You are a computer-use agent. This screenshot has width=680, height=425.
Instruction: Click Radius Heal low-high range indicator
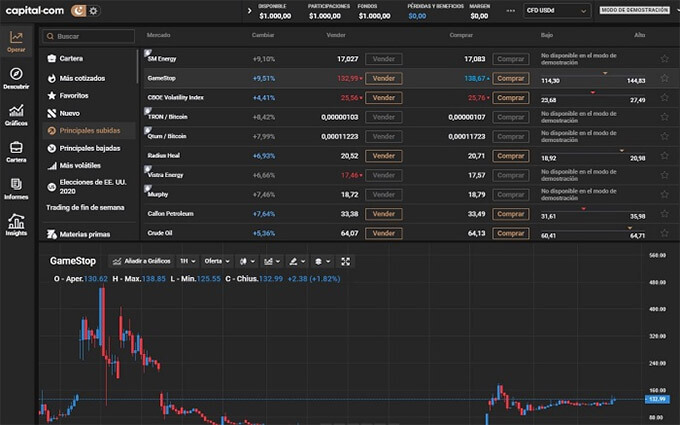point(593,155)
